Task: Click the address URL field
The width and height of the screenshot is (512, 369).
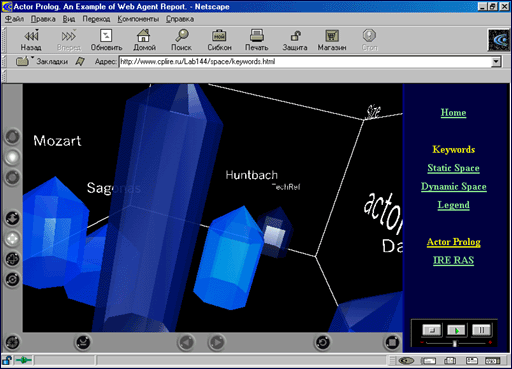Action: pos(305,62)
